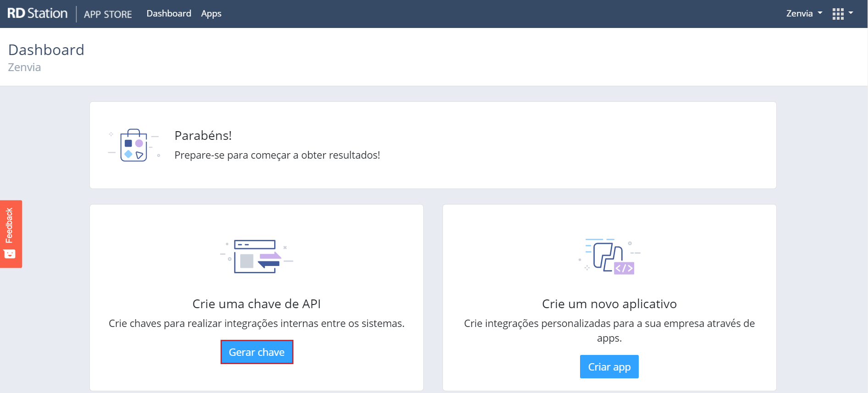This screenshot has height=393, width=868.
Task: Open the Feedback side tab
Action: coord(11,234)
